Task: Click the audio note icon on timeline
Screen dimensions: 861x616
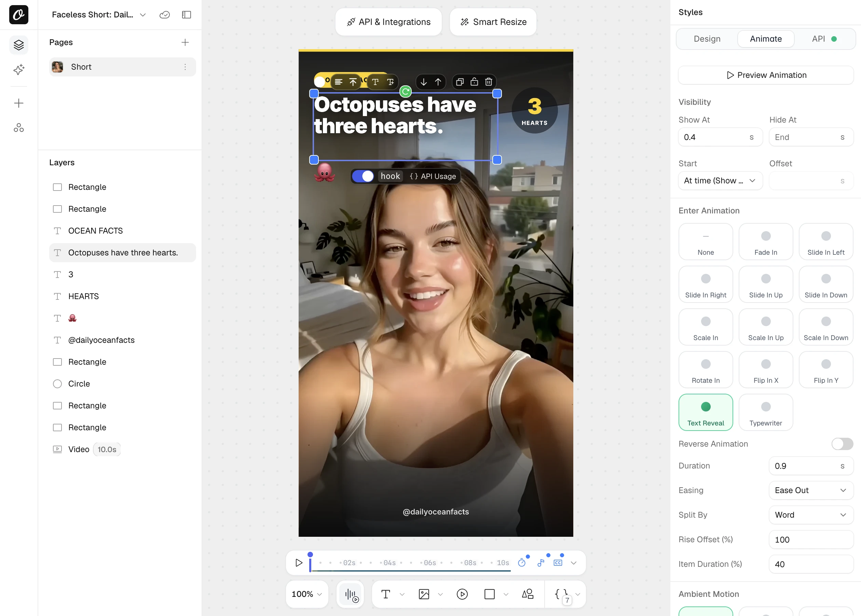Action: pos(541,563)
